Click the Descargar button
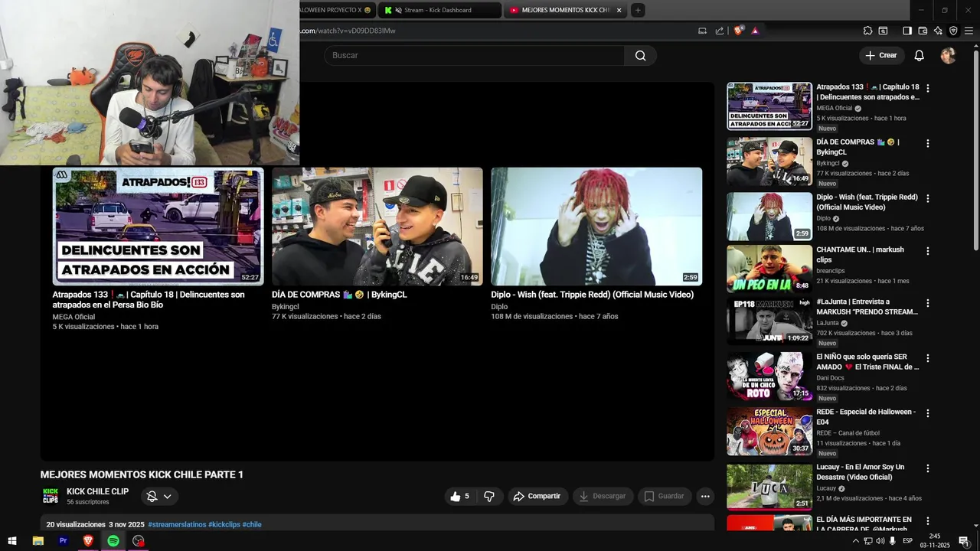980x551 pixels. pyautogui.click(x=603, y=496)
